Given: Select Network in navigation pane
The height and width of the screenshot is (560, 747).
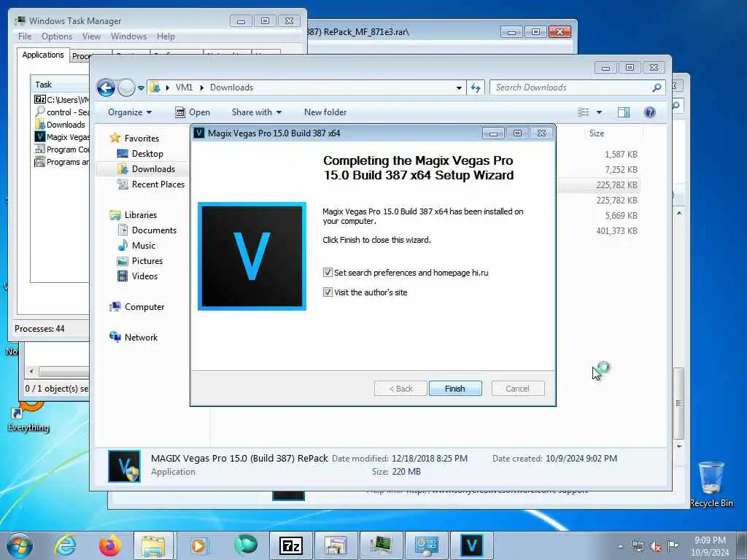Looking at the screenshot, I should click(141, 337).
